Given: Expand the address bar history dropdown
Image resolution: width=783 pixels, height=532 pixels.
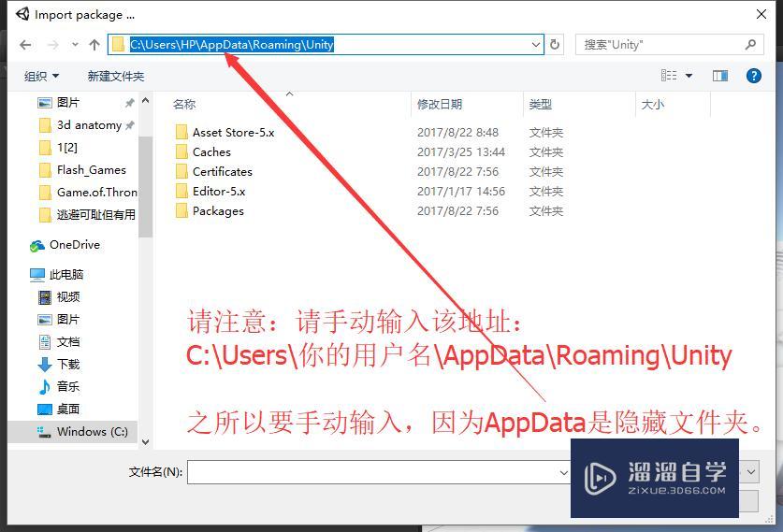Looking at the screenshot, I should (536, 45).
